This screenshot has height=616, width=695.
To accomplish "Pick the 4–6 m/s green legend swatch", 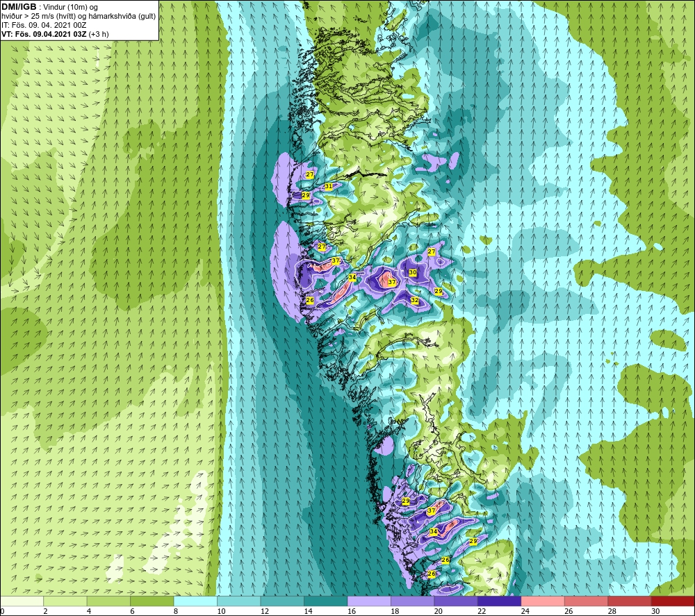I will 108,601.
